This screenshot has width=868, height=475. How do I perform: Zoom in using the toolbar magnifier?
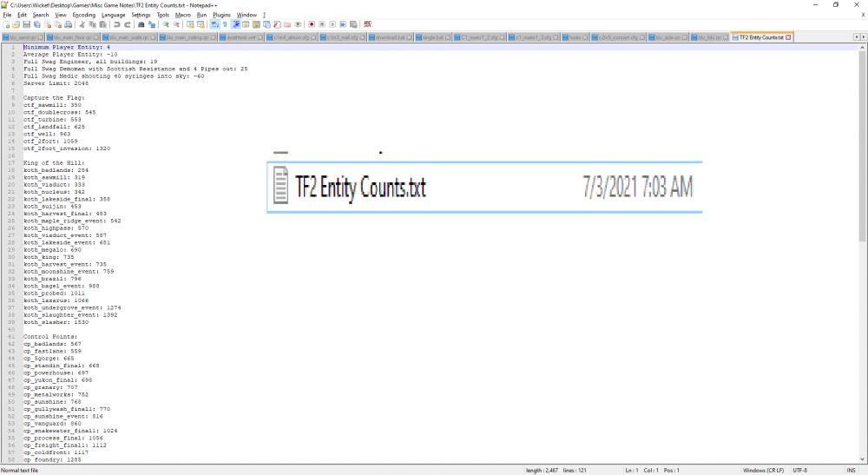(166, 24)
